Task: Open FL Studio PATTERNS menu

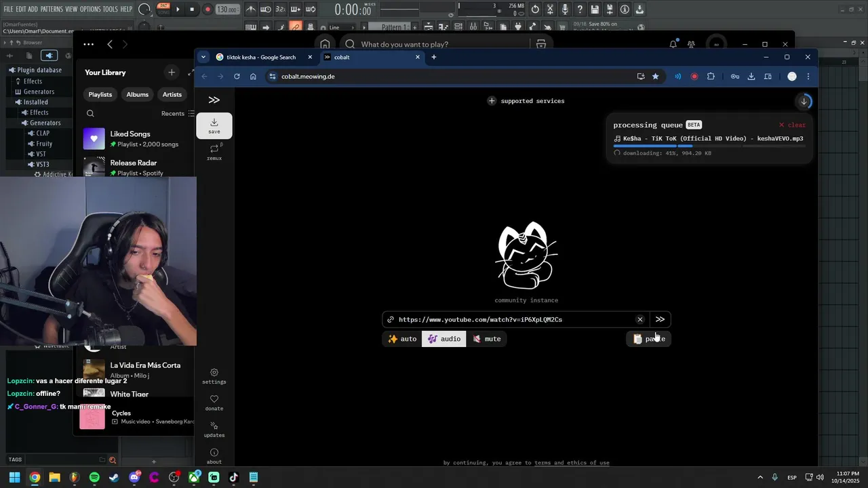Action: click(52, 9)
